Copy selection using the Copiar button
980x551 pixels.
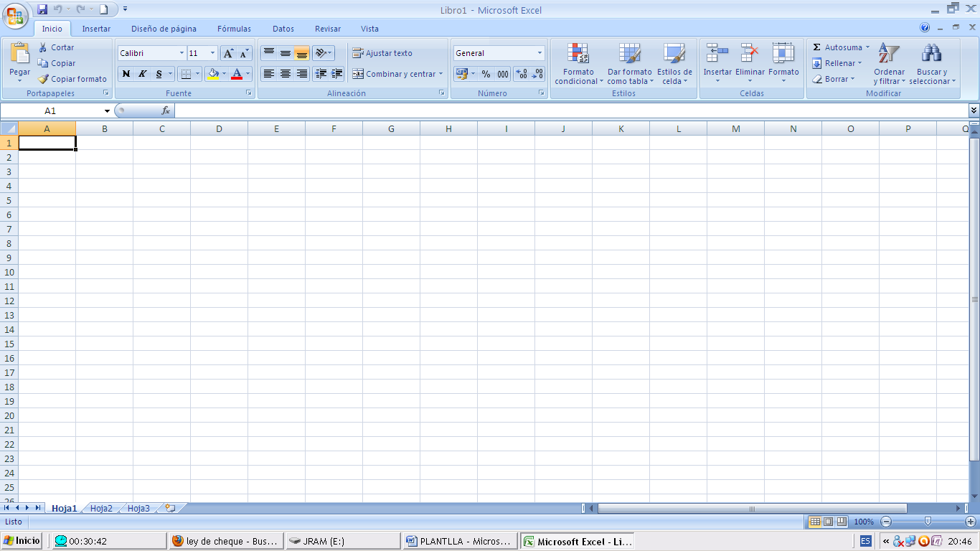tap(57, 63)
